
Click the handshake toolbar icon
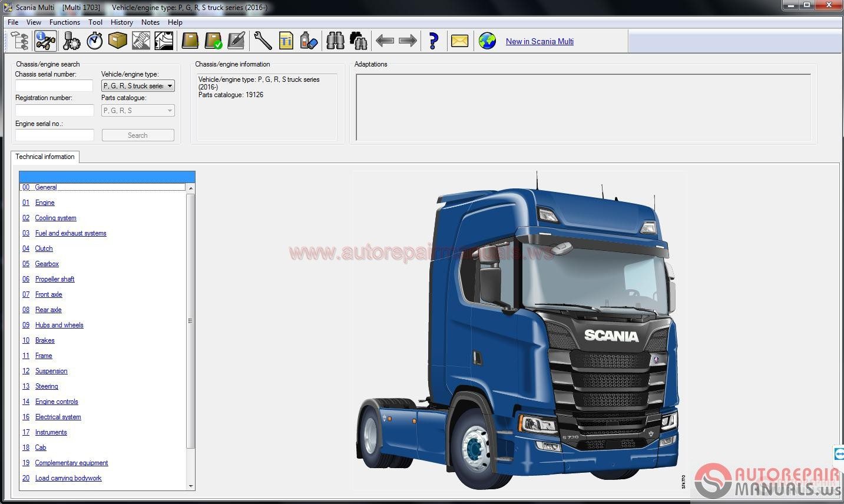coord(141,41)
